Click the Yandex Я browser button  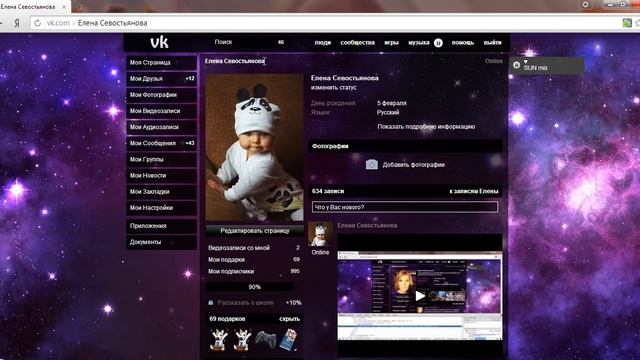pos(17,23)
